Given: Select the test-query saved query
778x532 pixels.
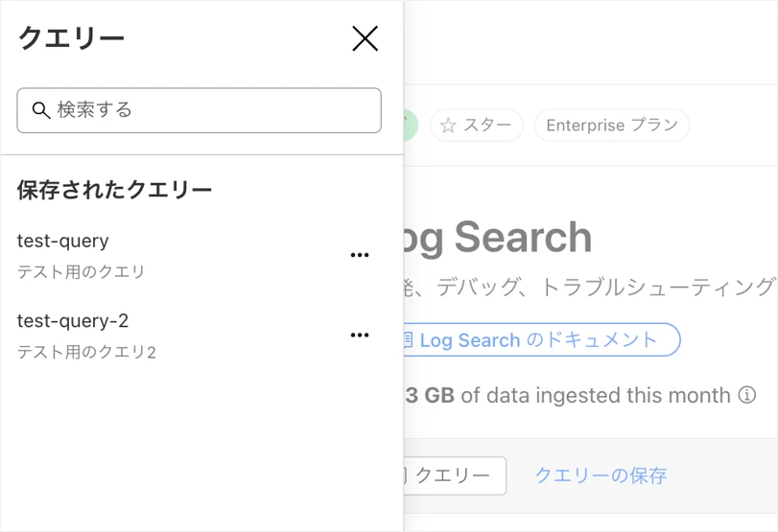Looking at the screenshot, I should (x=63, y=242).
